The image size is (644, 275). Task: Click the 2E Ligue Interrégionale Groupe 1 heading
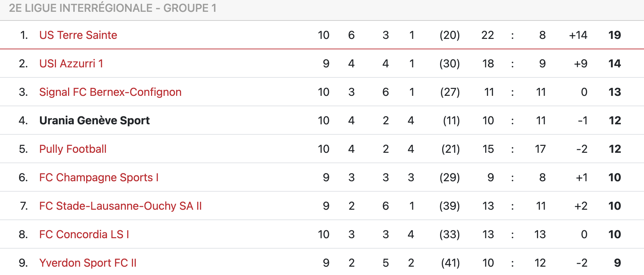[x=113, y=8]
